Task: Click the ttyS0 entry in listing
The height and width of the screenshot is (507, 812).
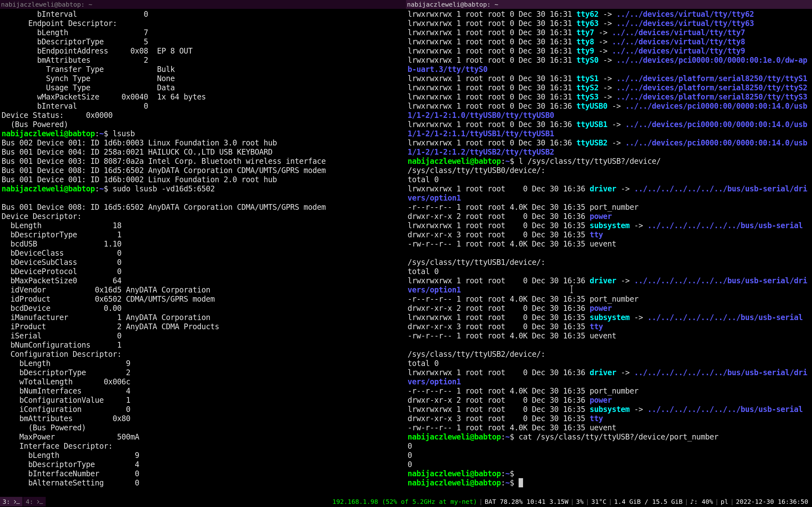Action: 587,60
